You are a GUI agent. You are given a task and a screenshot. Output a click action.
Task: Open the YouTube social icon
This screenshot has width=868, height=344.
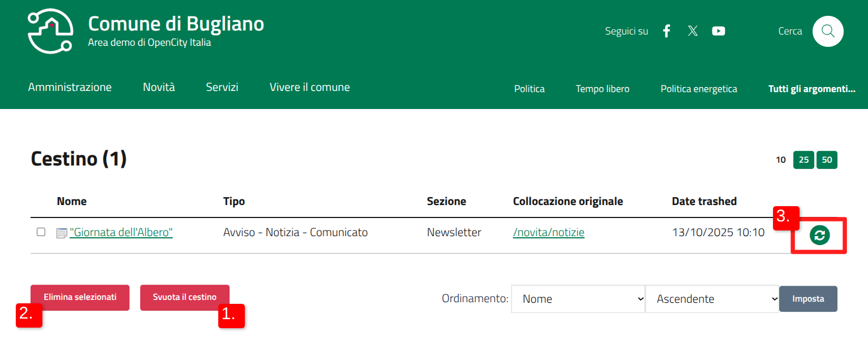tap(719, 31)
